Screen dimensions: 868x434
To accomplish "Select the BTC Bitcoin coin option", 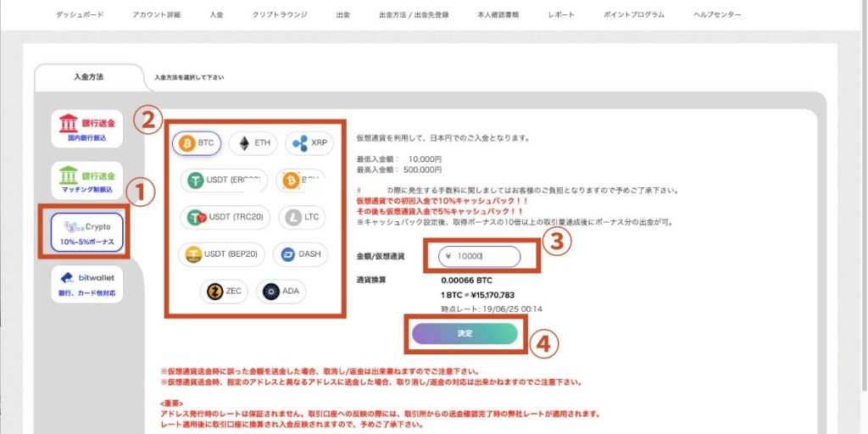I will click(x=197, y=143).
